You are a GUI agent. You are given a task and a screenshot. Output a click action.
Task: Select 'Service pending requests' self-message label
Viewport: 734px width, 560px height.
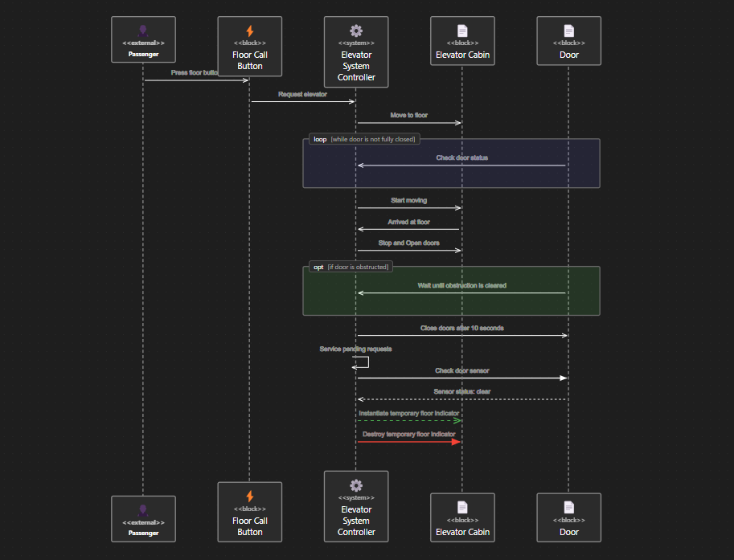coord(356,349)
